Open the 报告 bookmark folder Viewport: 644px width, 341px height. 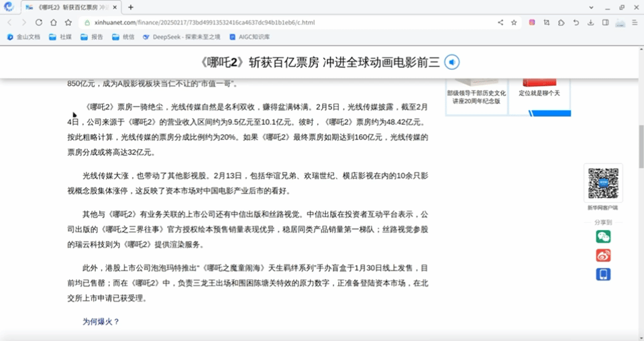(92, 37)
